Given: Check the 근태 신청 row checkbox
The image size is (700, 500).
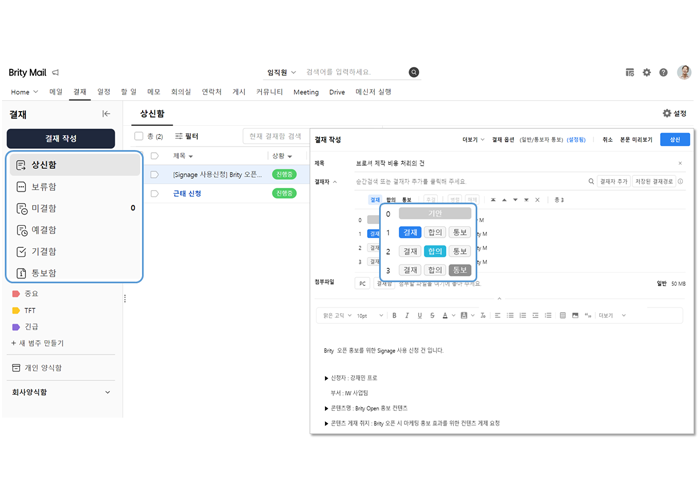Looking at the screenshot, I should click(x=154, y=193).
